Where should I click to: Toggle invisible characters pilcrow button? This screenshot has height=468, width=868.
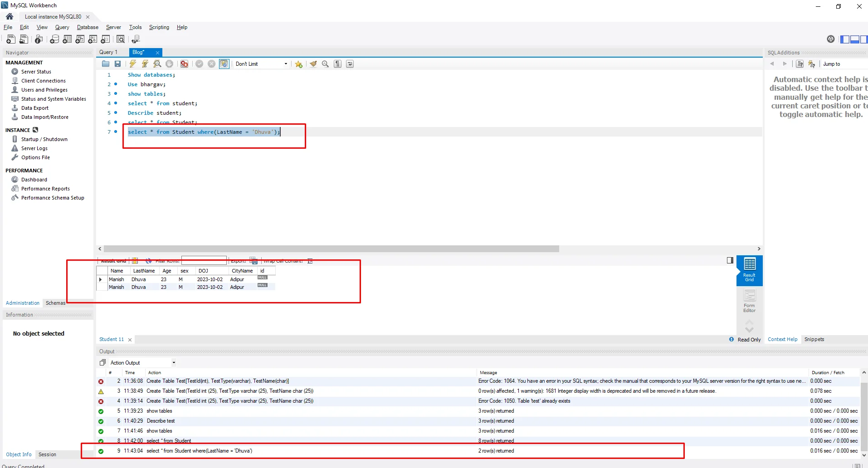click(x=338, y=64)
